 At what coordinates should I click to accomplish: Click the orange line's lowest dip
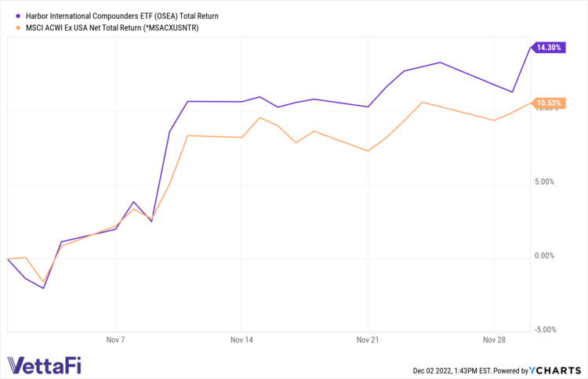pos(43,283)
